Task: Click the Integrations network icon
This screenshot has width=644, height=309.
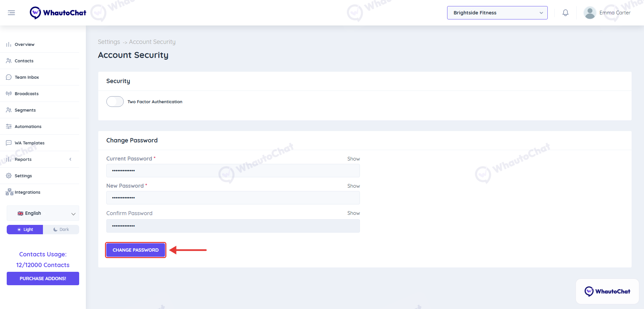Action: click(x=9, y=192)
